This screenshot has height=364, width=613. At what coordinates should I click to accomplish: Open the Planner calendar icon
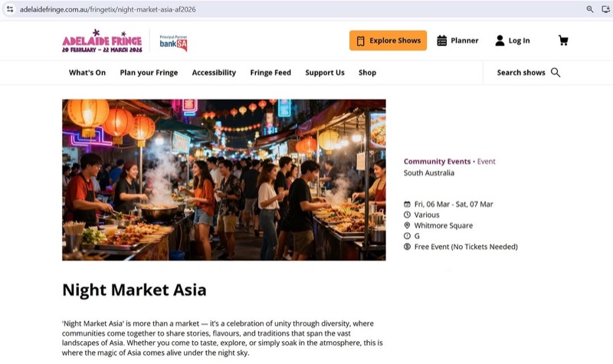[x=442, y=41]
